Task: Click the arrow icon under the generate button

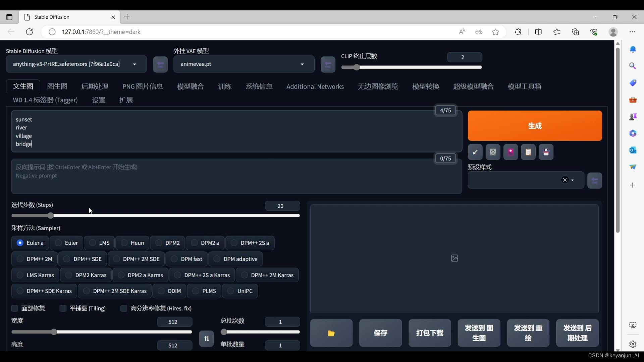Action: (x=475, y=152)
